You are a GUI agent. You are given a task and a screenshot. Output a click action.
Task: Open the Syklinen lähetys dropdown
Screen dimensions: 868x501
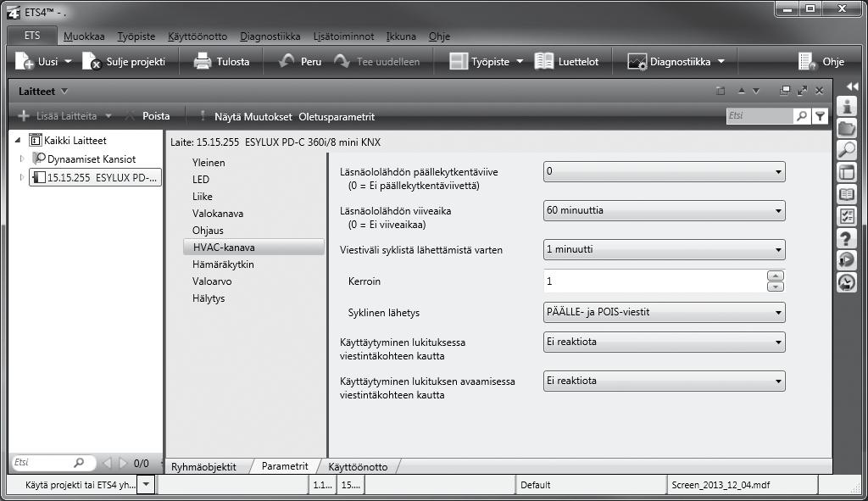click(665, 312)
